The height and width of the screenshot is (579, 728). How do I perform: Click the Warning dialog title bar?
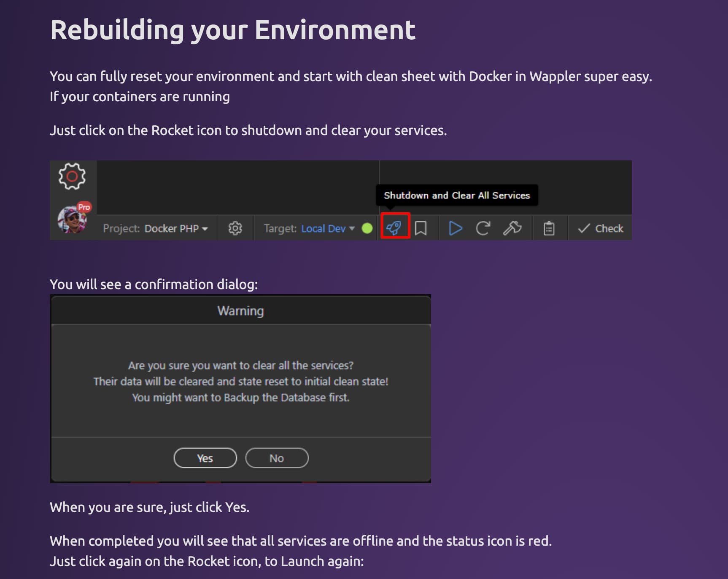[x=240, y=310]
